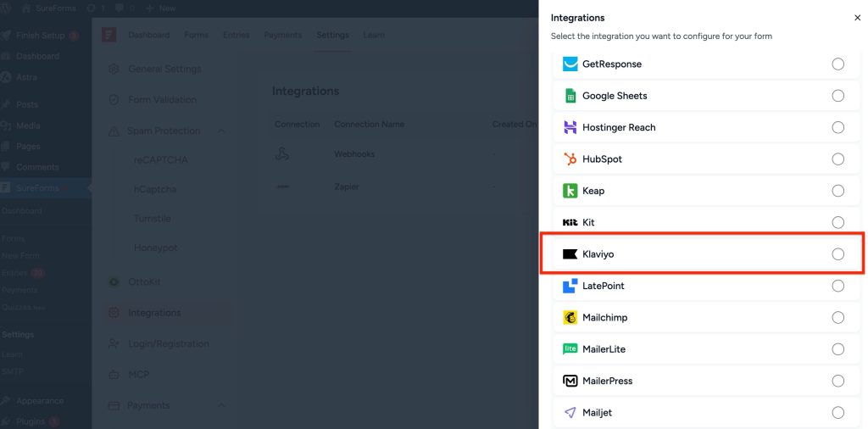Select the Keap radio button
The width and height of the screenshot is (868, 429).
coord(838,191)
